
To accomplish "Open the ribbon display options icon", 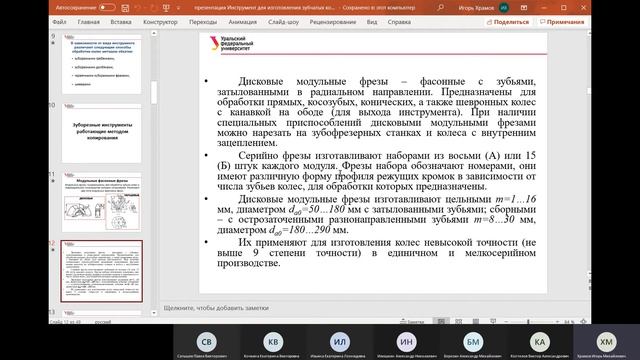I will coord(524,8).
